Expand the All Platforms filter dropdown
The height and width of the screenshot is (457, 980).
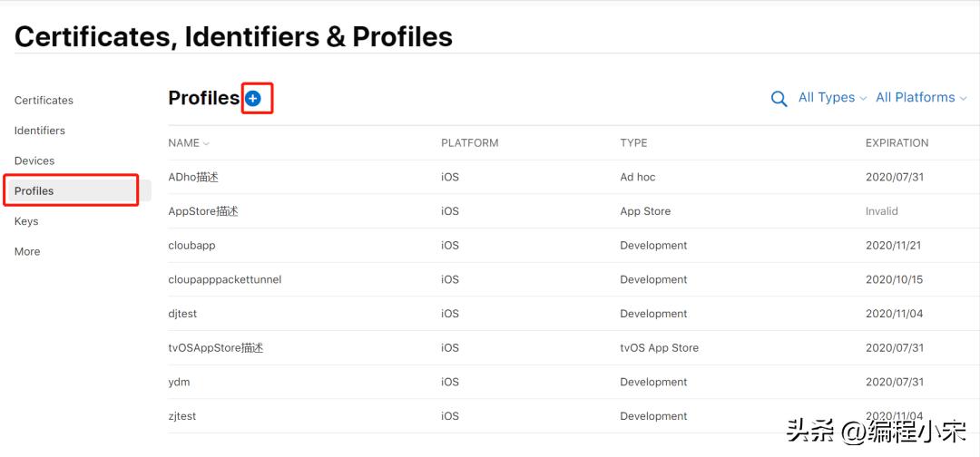(x=920, y=98)
